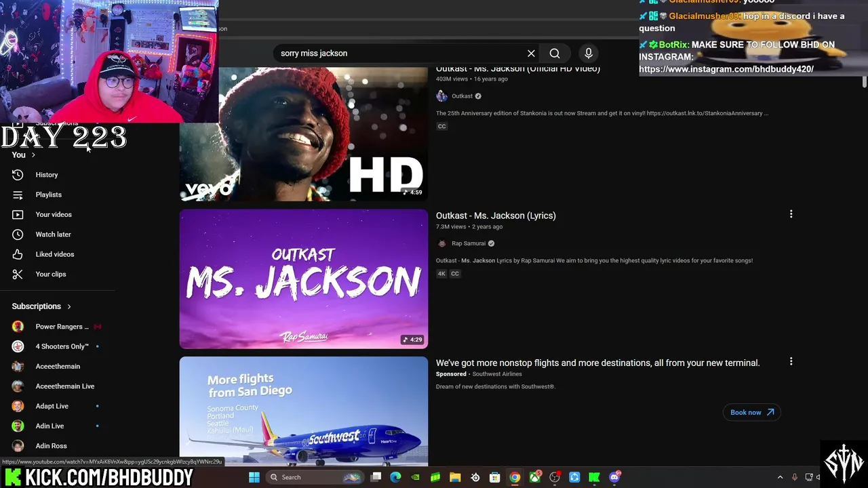Open Steam from the taskbar
Viewport: 868px width, 488px height.
click(475, 477)
